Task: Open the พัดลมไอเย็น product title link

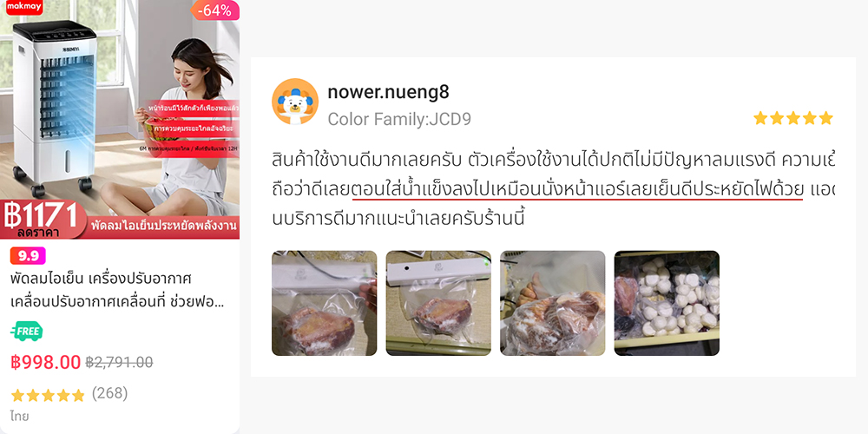Action: (x=118, y=290)
